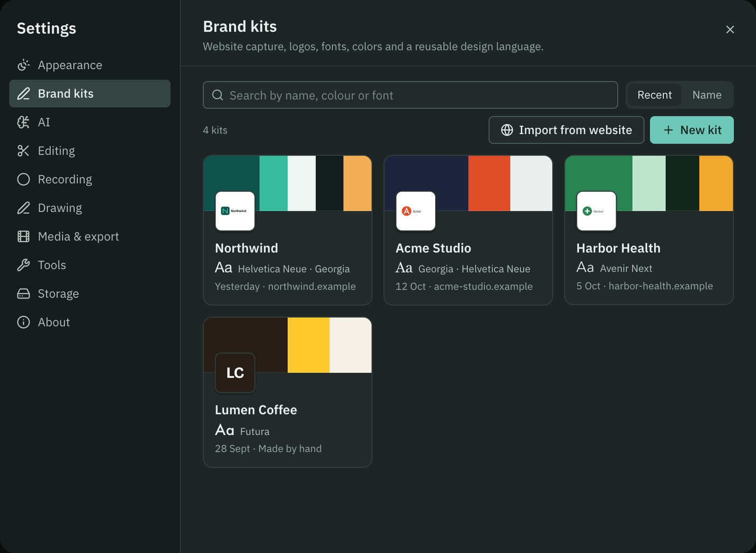The width and height of the screenshot is (756, 553).
Task: Sort kits by Name
Action: click(x=707, y=95)
